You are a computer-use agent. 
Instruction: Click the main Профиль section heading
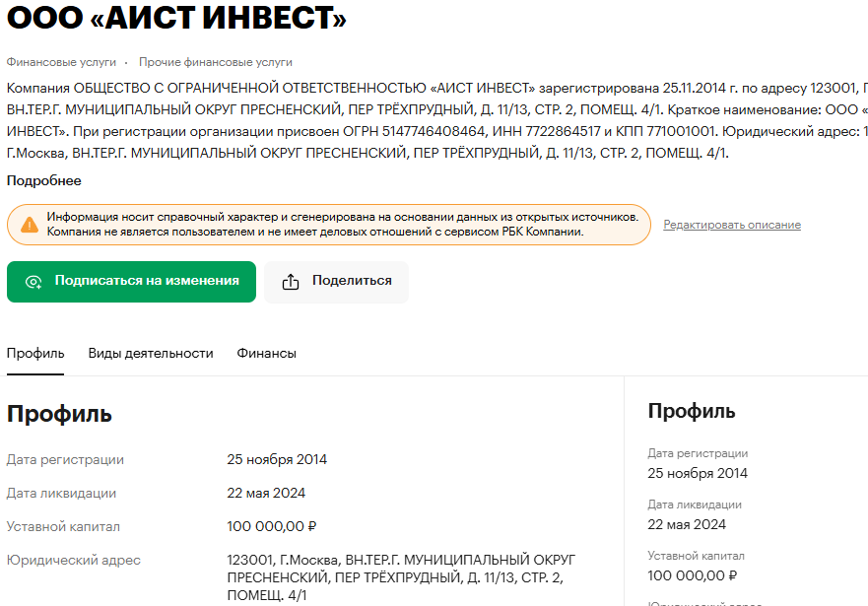point(59,414)
